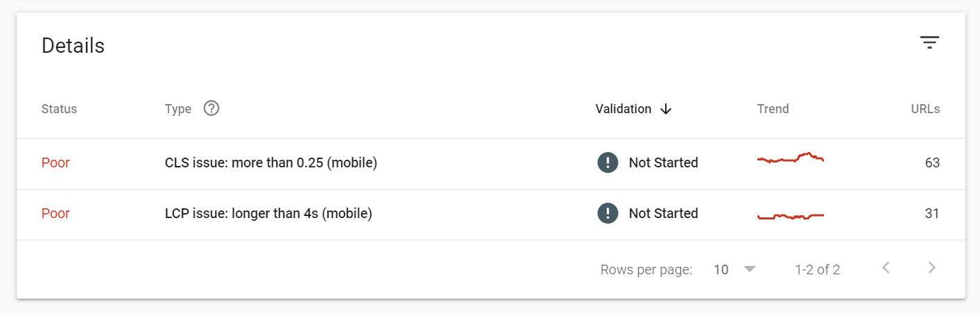980x316 pixels.
Task: Click the CLS row exclamation status icon
Action: point(608,163)
